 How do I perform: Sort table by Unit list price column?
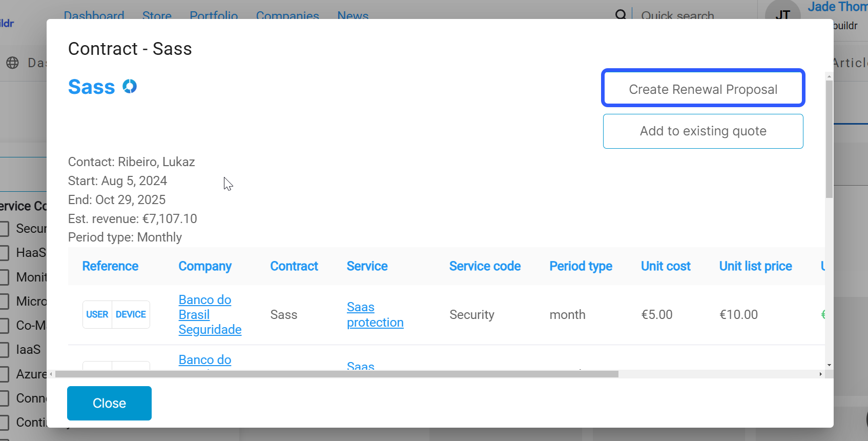pyautogui.click(x=755, y=266)
